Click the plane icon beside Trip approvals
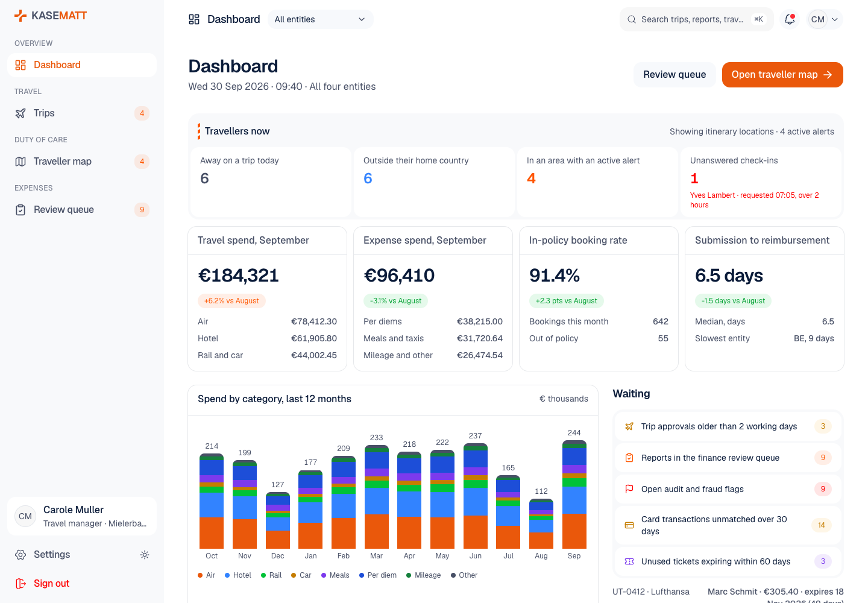The width and height of the screenshot is (868, 603). pos(629,426)
